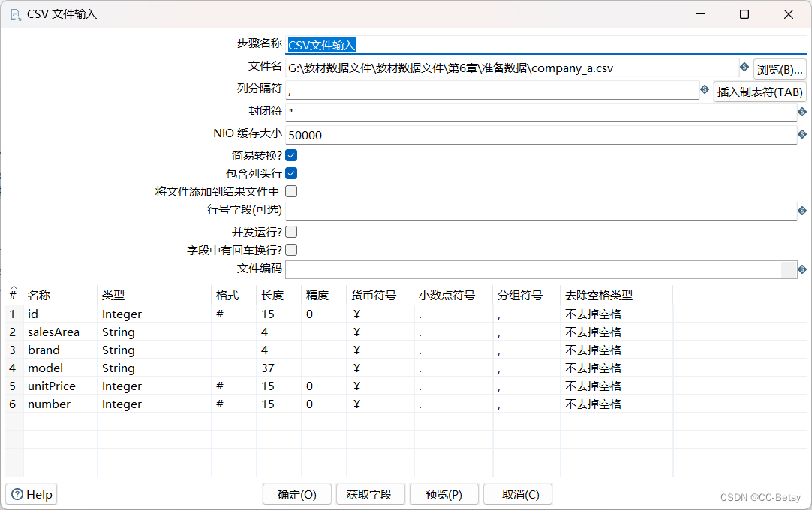Click the CSV step icon in the title bar
Screen dimensions: 812x510
click(14, 13)
